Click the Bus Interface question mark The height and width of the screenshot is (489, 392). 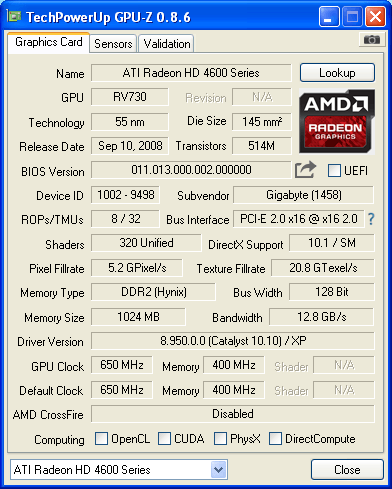pyautogui.click(x=371, y=219)
